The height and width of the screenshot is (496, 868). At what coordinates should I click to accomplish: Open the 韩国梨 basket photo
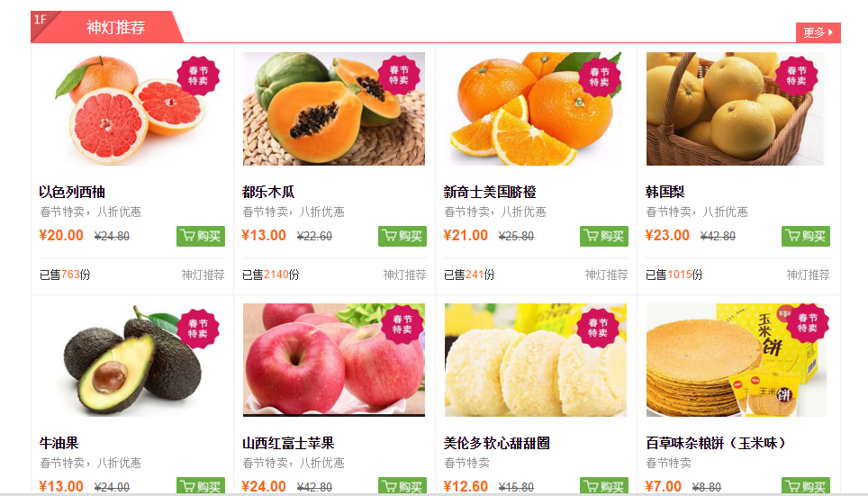tap(735, 109)
